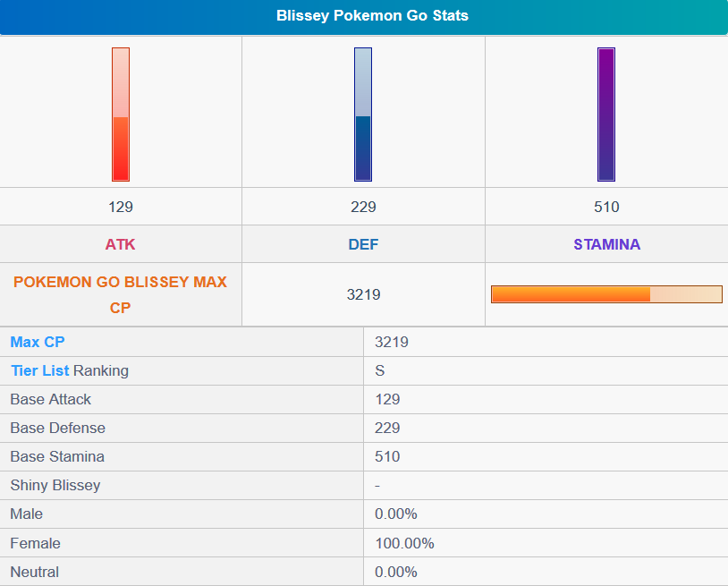728x586 pixels.
Task: Select the ATK column label
Action: (x=120, y=244)
